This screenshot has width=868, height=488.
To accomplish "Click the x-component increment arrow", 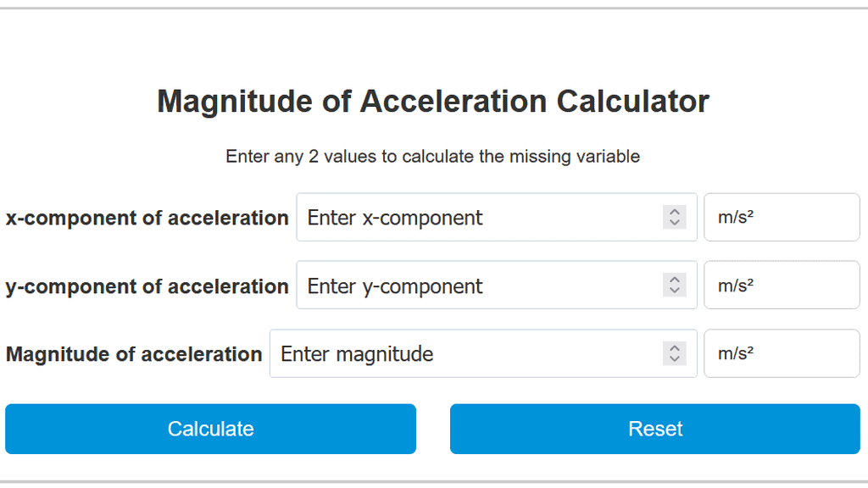I will pyautogui.click(x=675, y=212).
